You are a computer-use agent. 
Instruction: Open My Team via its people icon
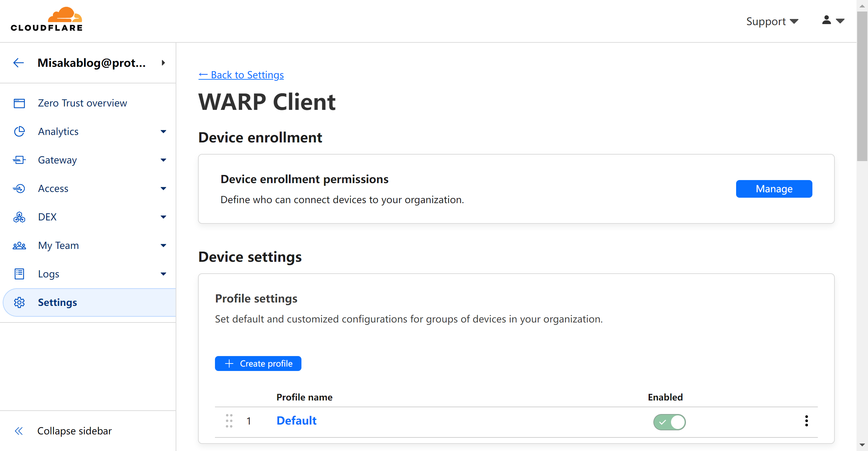(19, 245)
